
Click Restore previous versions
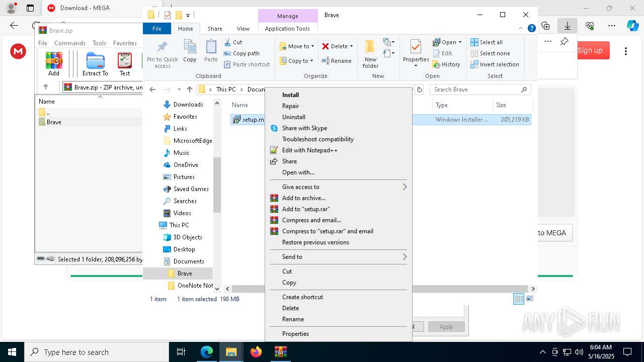tap(315, 242)
